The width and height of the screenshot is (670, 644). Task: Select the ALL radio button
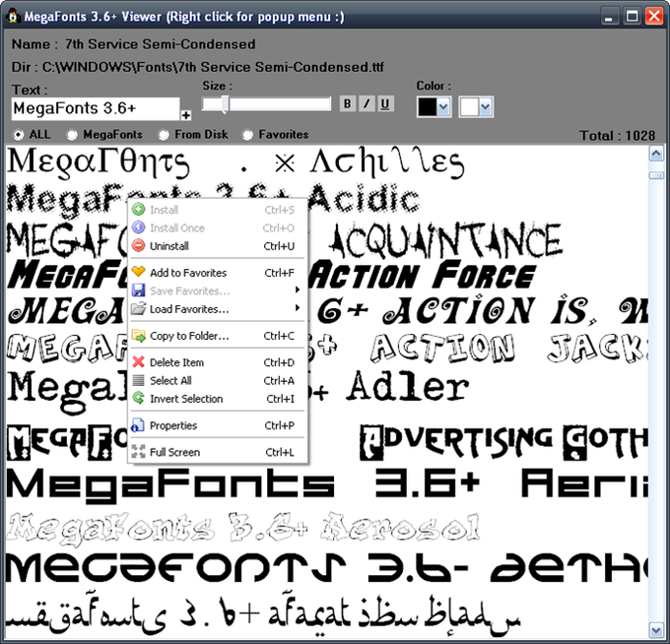pos(19,135)
